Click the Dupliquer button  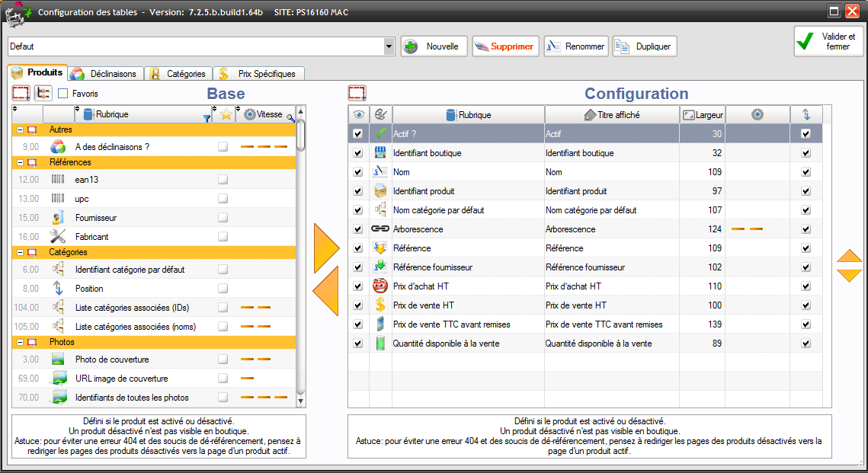click(645, 46)
